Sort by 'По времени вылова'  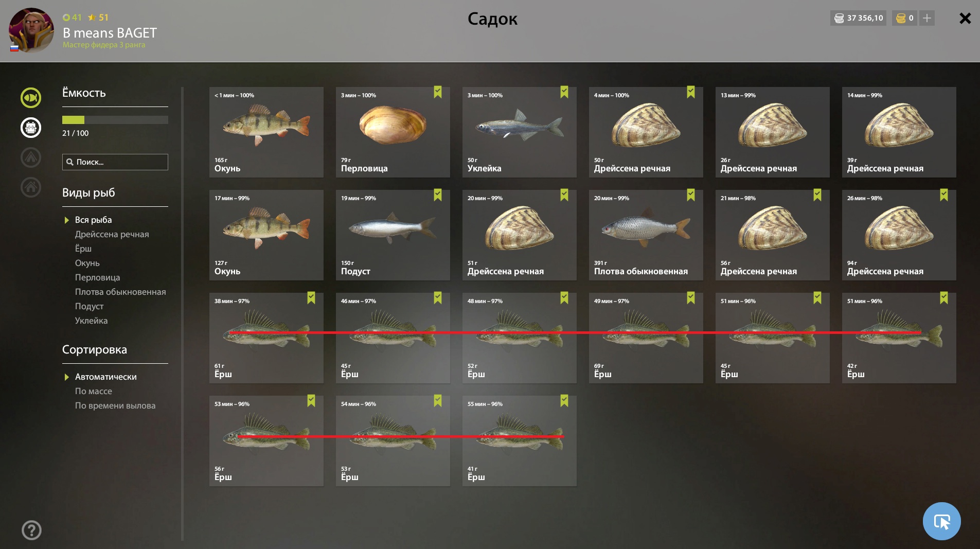[x=115, y=405]
